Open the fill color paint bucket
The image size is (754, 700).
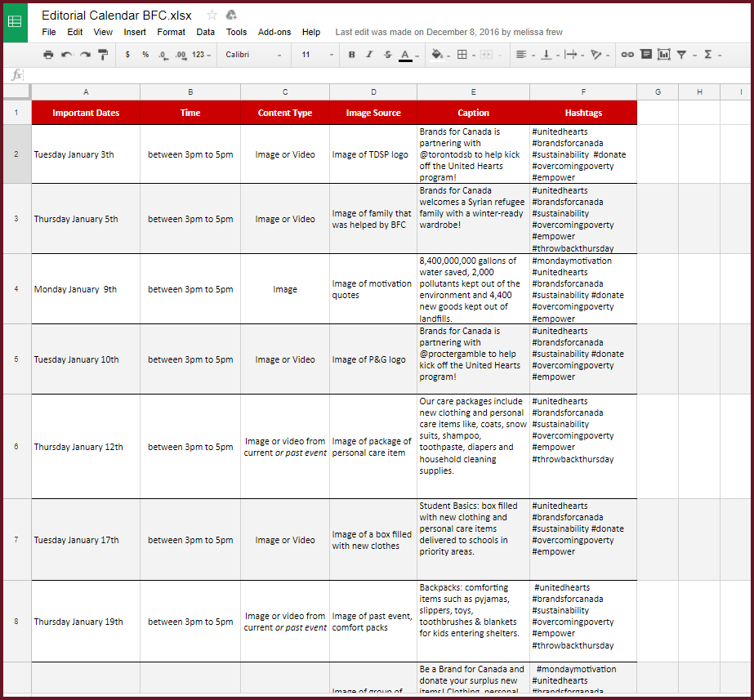[x=437, y=55]
